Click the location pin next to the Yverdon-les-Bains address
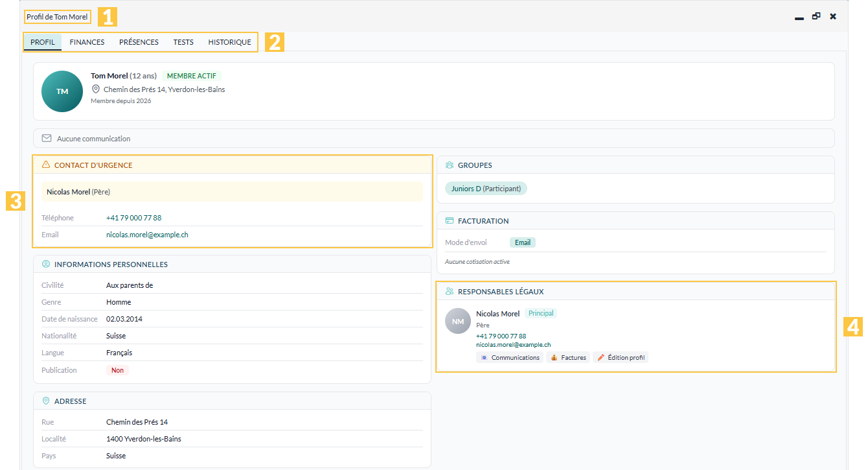 (96, 89)
